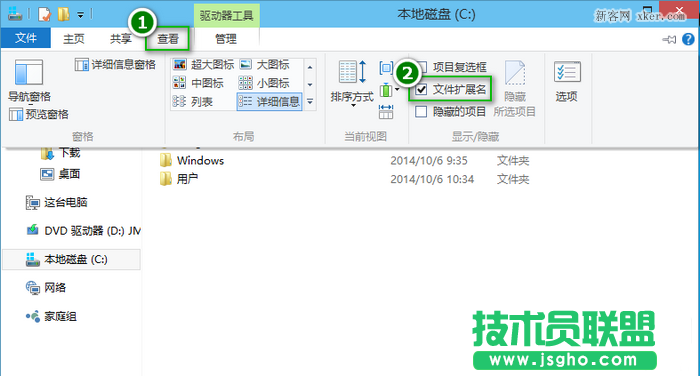Click date 2014/10/6 10:34
Image resolution: width=700 pixels, height=376 pixels.
click(x=432, y=180)
